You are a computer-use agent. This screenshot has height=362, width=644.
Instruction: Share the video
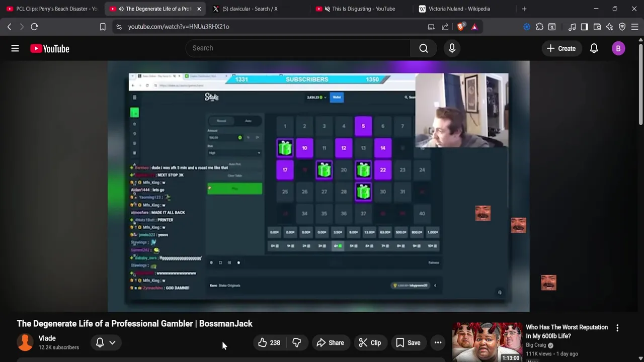(x=330, y=343)
